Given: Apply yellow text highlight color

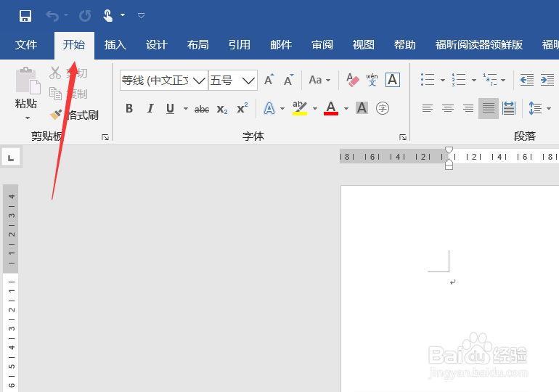Looking at the screenshot, I should (300, 108).
